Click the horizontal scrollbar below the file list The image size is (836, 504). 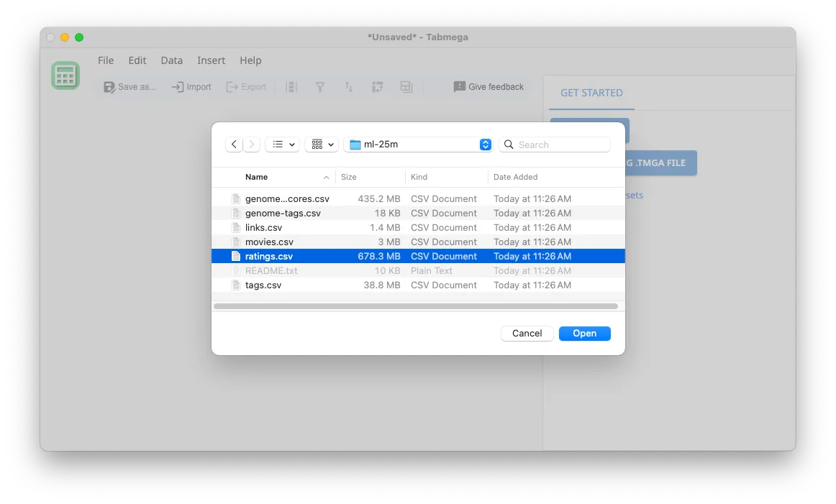click(x=417, y=306)
